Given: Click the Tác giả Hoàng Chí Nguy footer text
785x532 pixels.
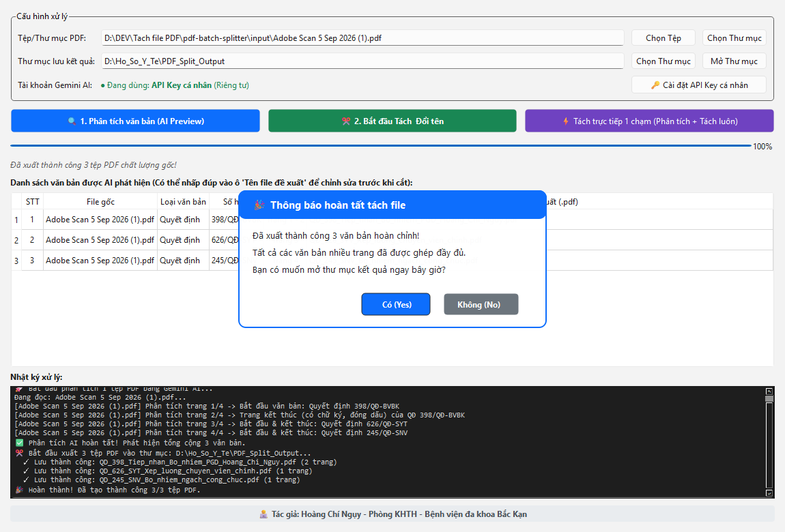Looking at the screenshot, I should pyautogui.click(x=399, y=514).
